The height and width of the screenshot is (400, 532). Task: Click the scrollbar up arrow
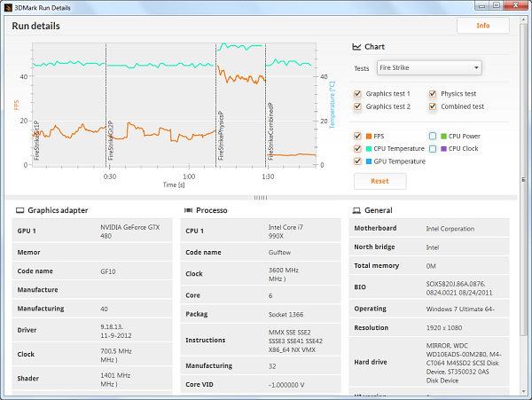click(x=524, y=20)
